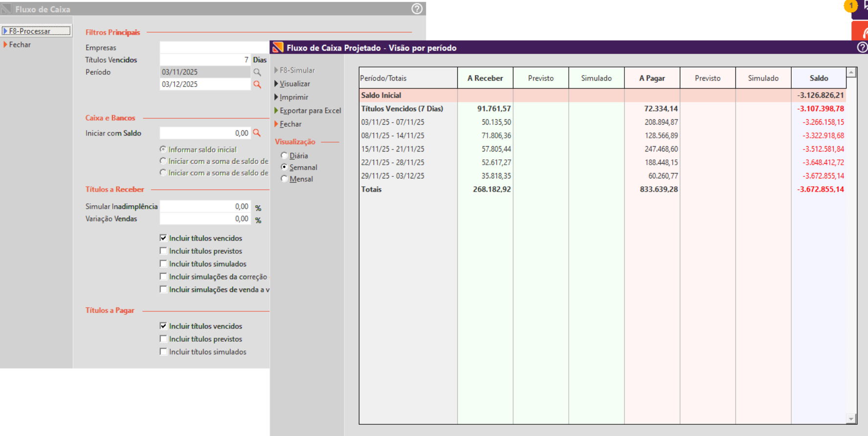Viewport: 868px width, 436px height.
Task: Click the Iniciar com Saldo value field
Action: [x=205, y=133]
